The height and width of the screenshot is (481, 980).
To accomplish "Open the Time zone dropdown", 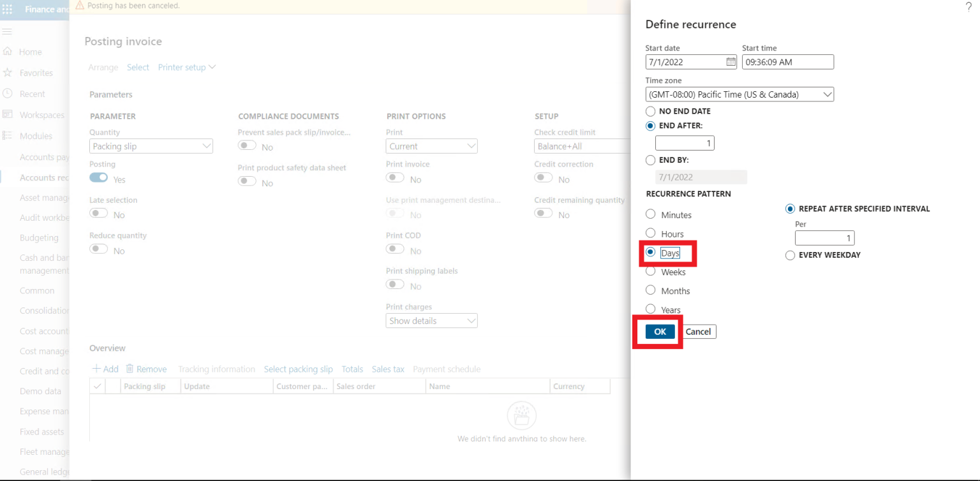I will coord(739,94).
